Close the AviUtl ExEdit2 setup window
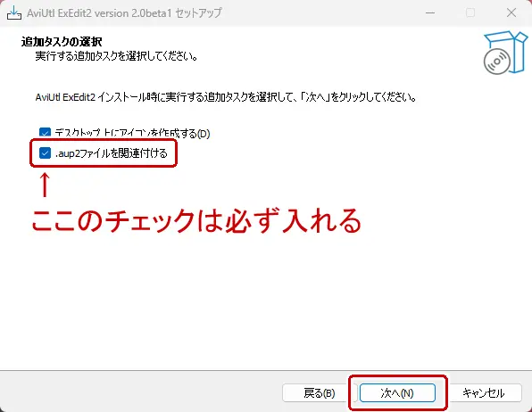Image resolution: width=532 pixels, height=412 pixels. coord(511,12)
